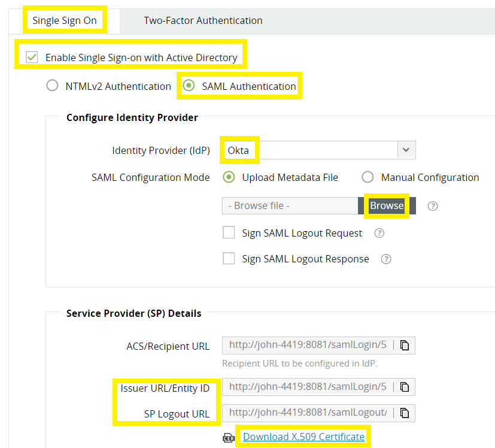Switch to Two-Factor Authentication tab
Screen dimensions: 495x448
click(203, 20)
